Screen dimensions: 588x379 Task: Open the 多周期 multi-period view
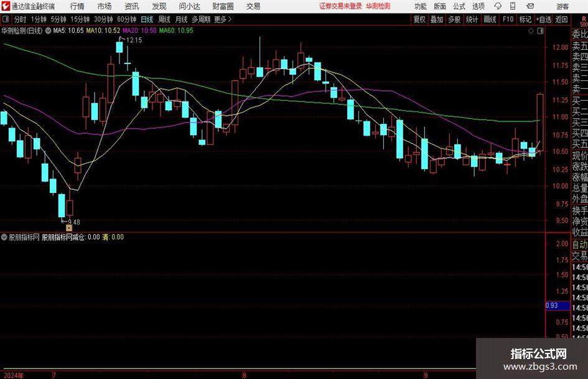pos(201,19)
